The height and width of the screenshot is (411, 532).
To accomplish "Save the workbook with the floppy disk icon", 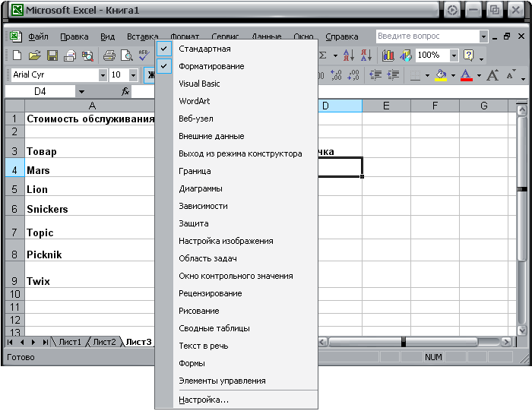I will 52,55.
